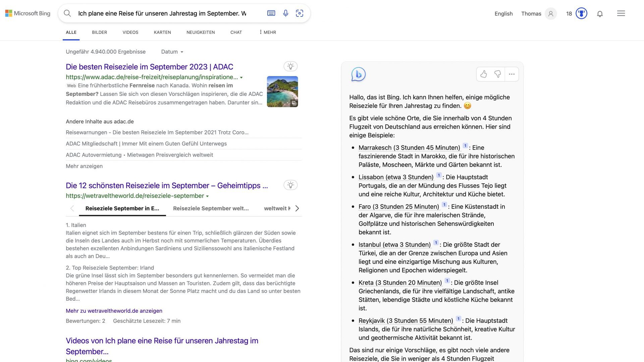This screenshot has width=644, height=362.
Task: Open the on-screen keyboard icon
Action: (271, 13)
